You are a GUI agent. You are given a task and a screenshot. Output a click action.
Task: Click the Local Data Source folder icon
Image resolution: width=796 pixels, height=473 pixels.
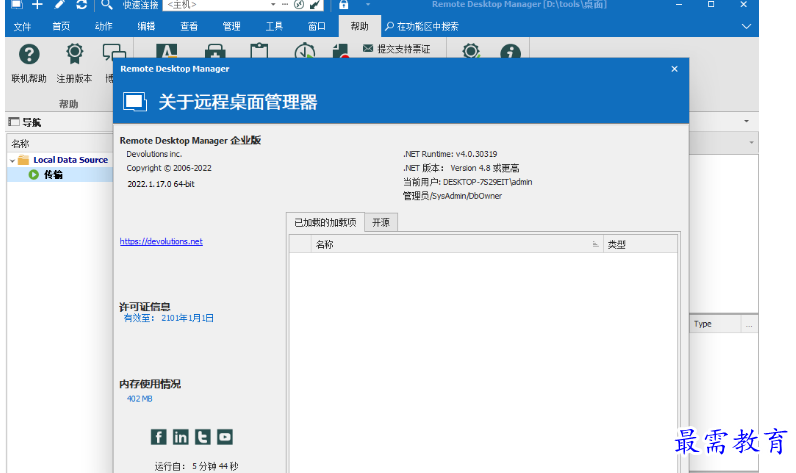click(x=23, y=160)
